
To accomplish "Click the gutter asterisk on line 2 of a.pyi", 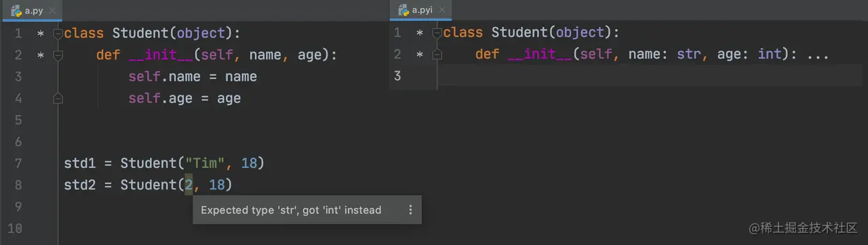I will coord(420,55).
